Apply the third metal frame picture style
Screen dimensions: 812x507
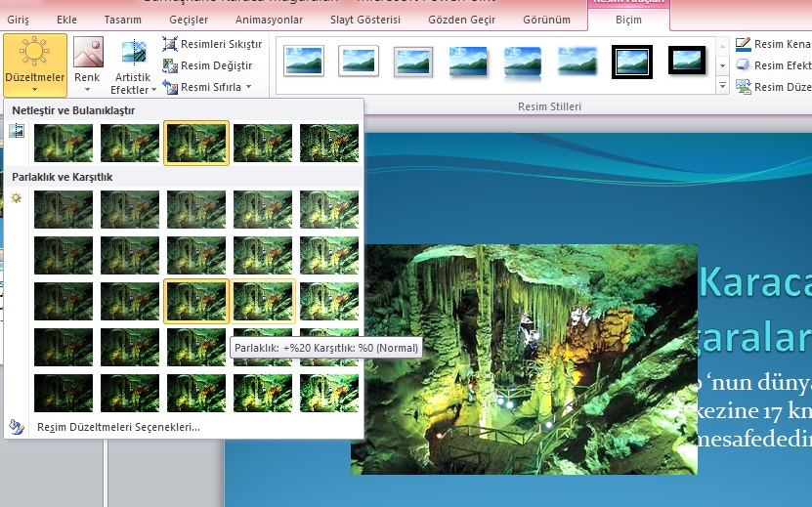click(x=412, y=62)
